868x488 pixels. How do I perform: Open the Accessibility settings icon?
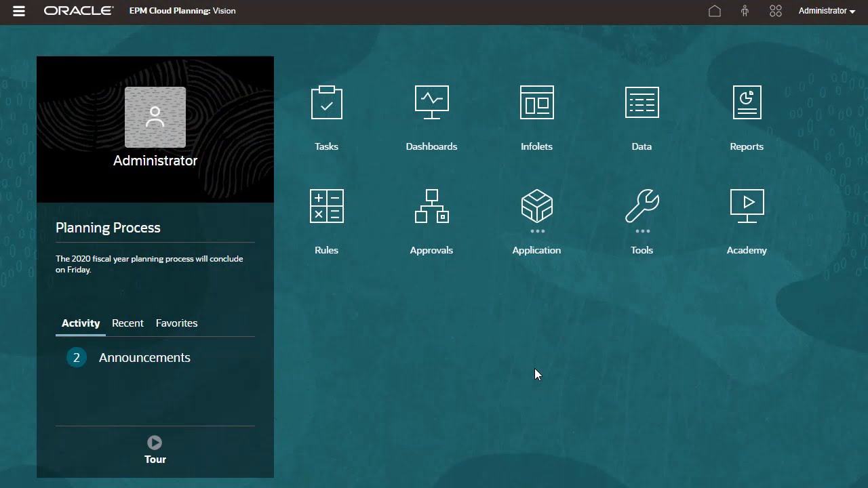click(745, 11)
